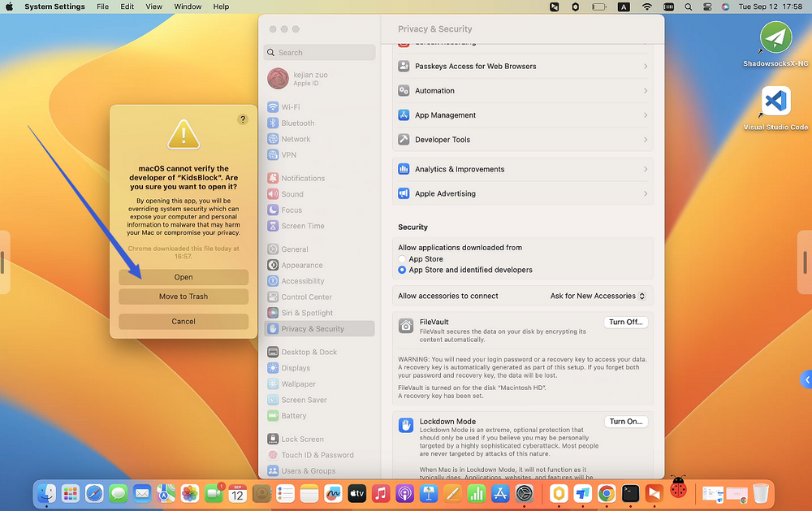Open the Window menu in menu bar
812x511 pixels.
tap(188, 6)
